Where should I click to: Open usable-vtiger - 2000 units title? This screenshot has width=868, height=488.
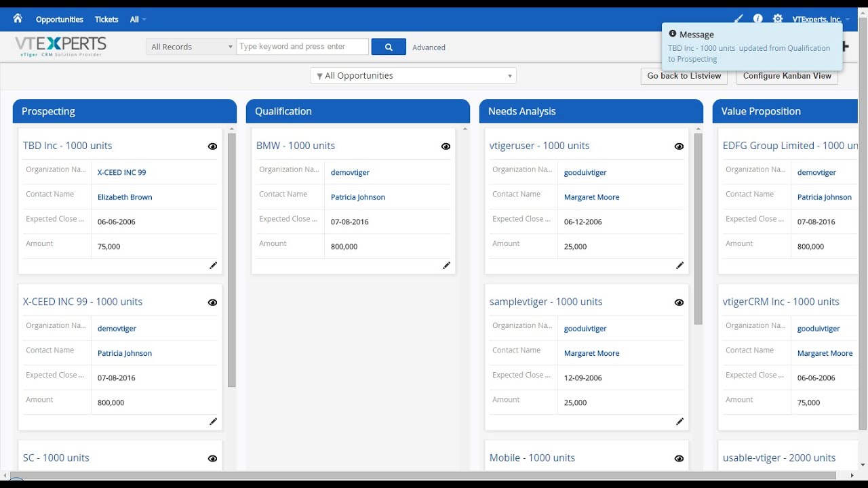[x=779, y=457]
